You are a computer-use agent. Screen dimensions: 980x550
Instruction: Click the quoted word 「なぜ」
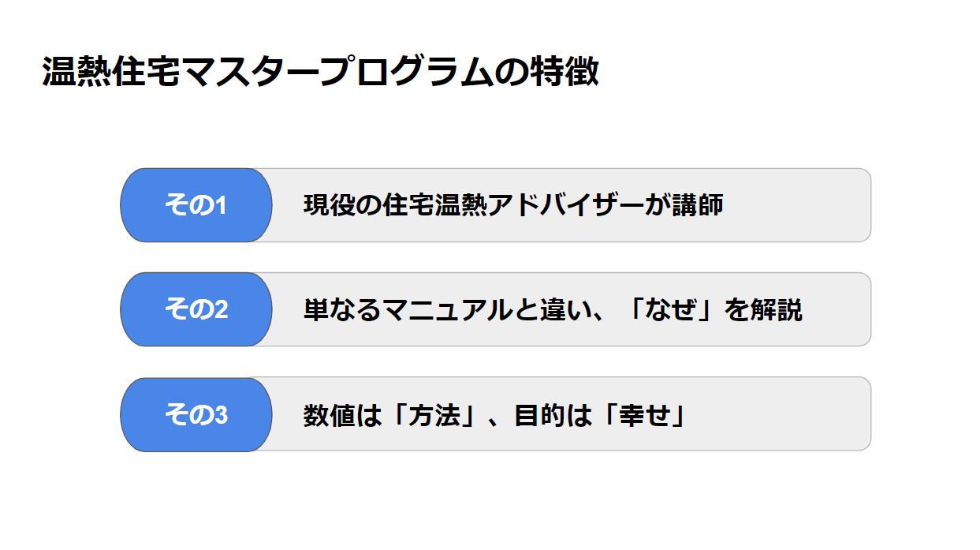673,309
